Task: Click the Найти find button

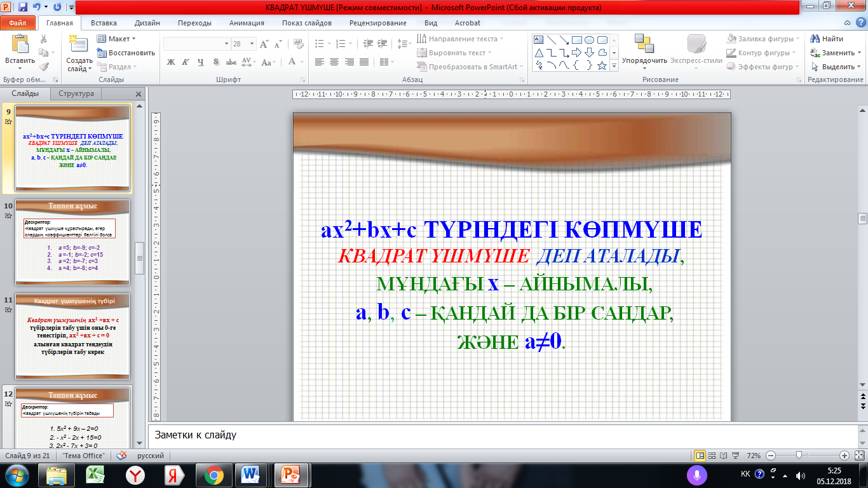Action: [827, 39]
